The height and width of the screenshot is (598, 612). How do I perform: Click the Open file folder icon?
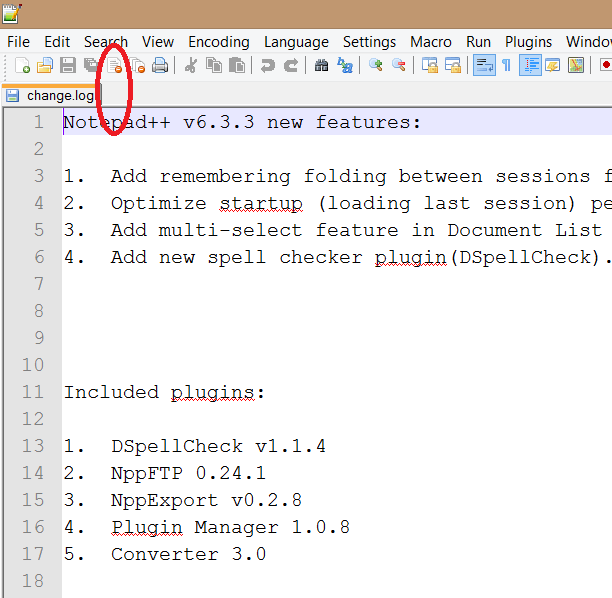point(45,65)
